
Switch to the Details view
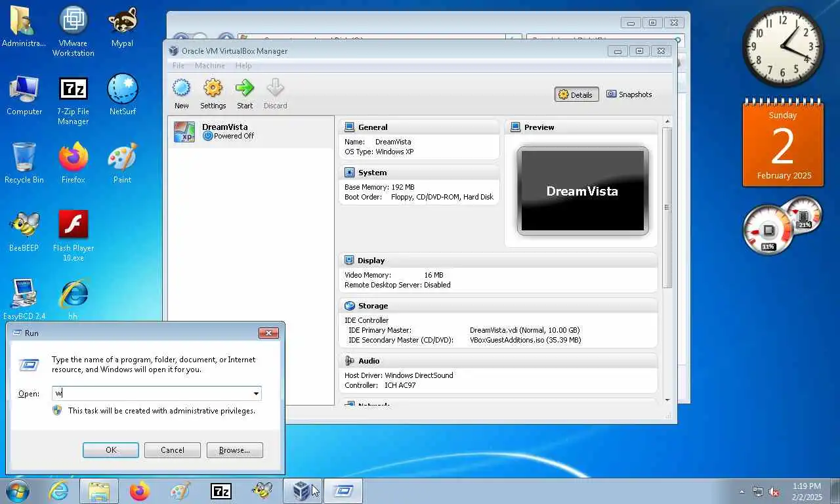click(576, 94)
